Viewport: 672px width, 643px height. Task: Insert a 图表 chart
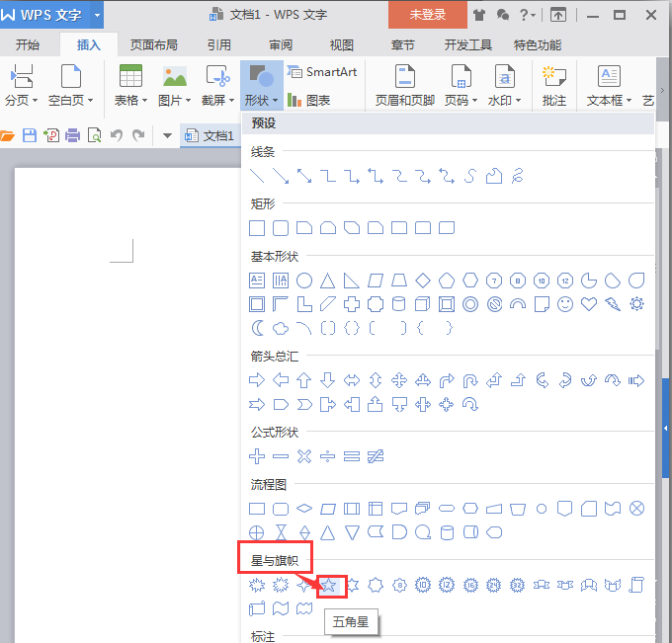(308, 100)
